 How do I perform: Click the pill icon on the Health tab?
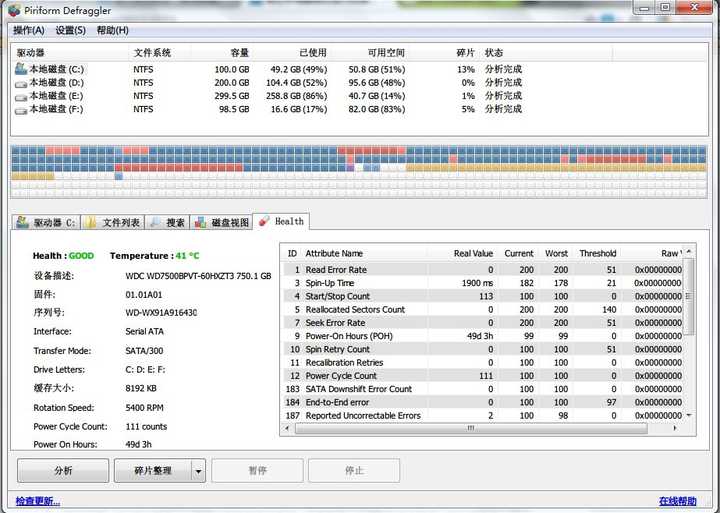[x=264, y=221]
